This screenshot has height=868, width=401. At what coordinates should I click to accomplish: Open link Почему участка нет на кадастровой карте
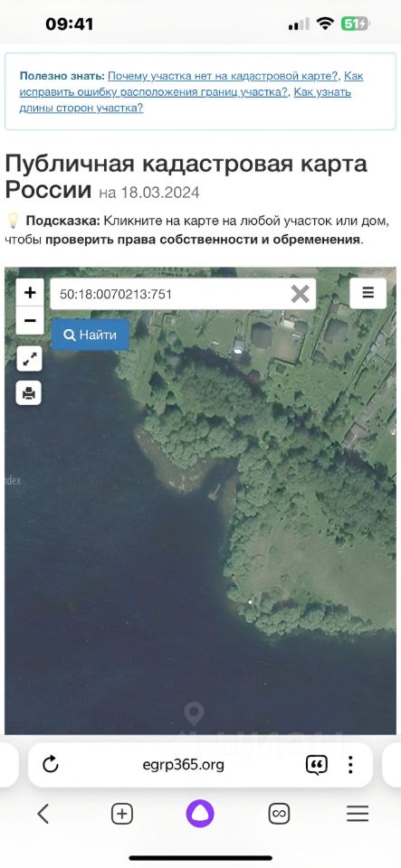(x=224, y=76)
